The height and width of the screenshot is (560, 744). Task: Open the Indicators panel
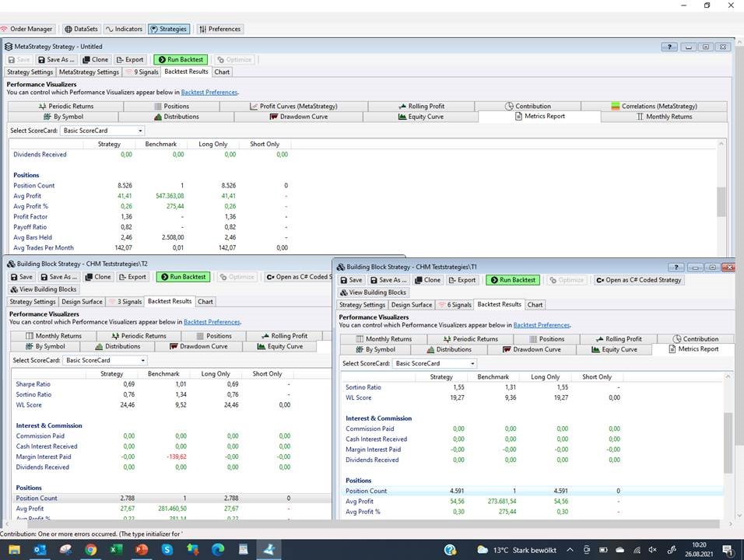click(x=124, y=29)
